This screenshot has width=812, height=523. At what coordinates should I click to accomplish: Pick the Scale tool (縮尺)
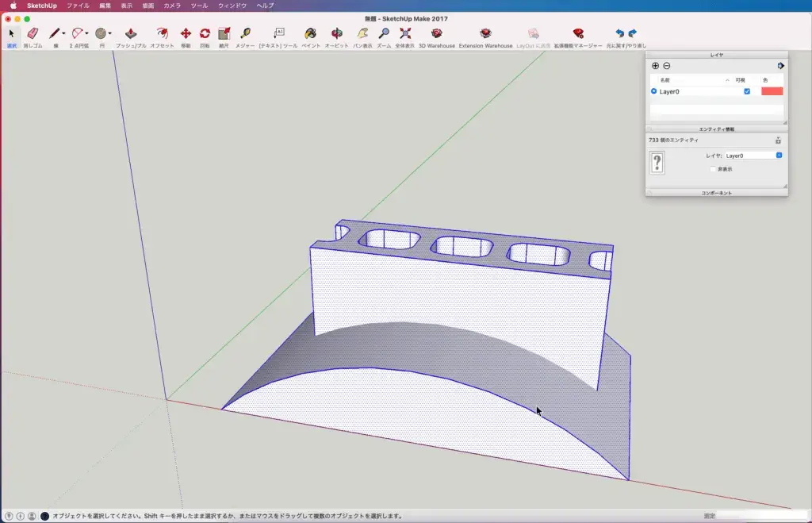tap(224, 33)
